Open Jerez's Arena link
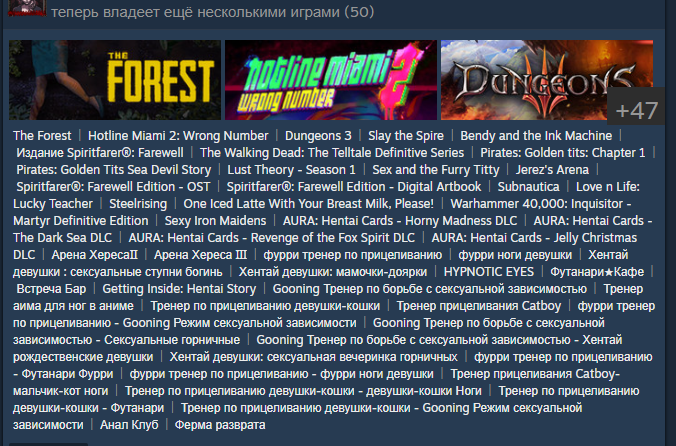This screenshot has width=676, height=446. pyautogui.click(x=552, y=170)
